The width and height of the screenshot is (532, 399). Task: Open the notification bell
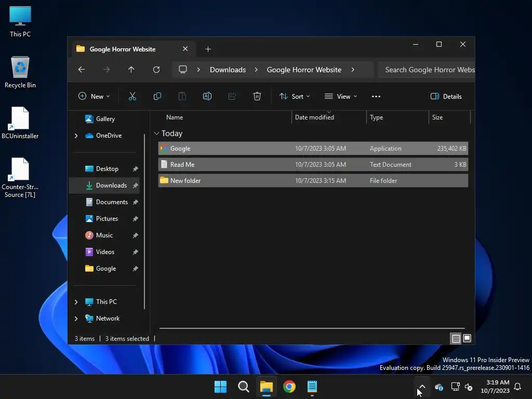[x=518, y=387]
